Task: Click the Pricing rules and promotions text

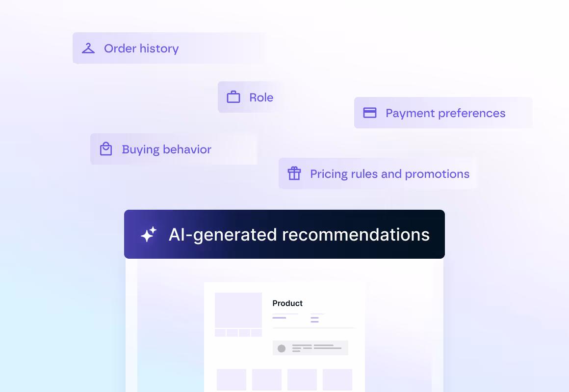Action: tap(390, 174)
